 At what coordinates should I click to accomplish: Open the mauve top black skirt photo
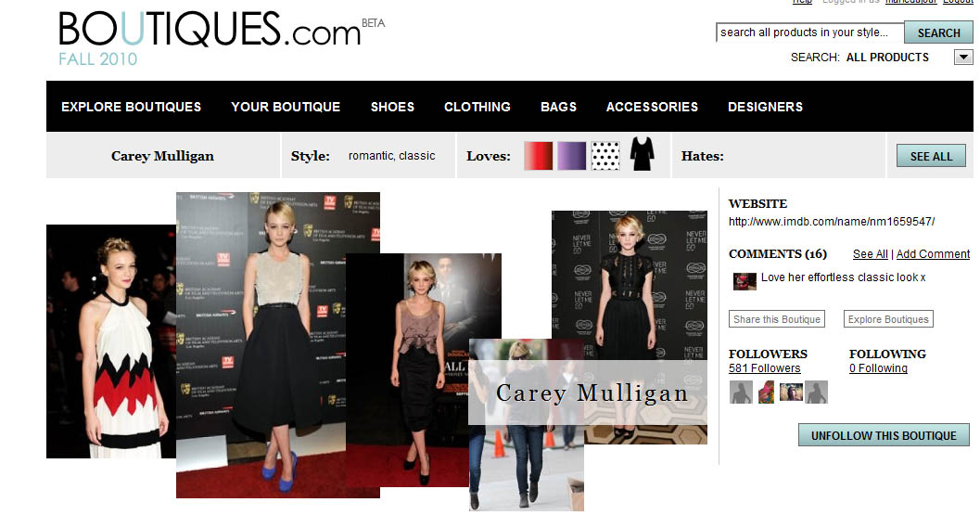coord(423,370)
